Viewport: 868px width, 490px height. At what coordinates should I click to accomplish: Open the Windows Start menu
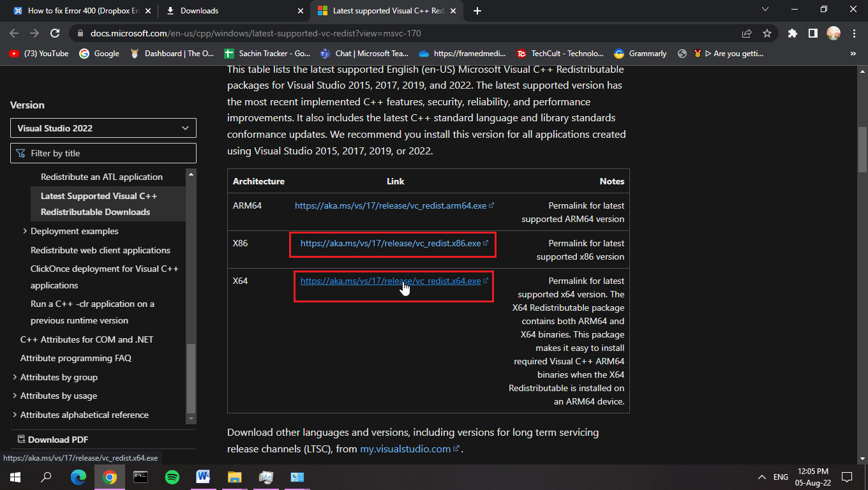15,477
